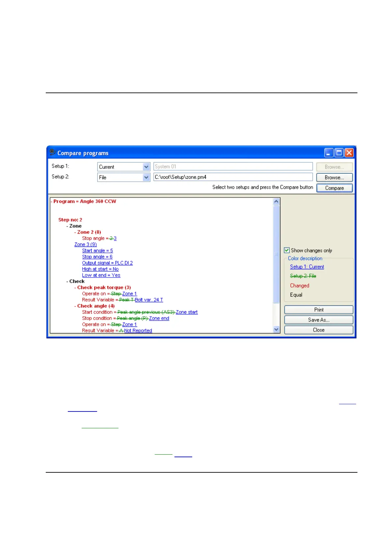Select Start condition Zone start row
This screenshot has width=392, height=554.
[140, 312]
